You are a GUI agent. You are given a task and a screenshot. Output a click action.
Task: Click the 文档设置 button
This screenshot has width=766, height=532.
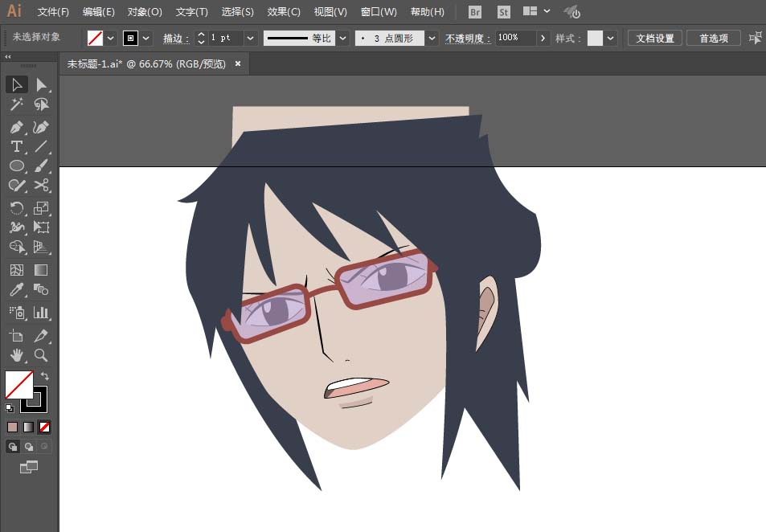(x=654, y=38)
